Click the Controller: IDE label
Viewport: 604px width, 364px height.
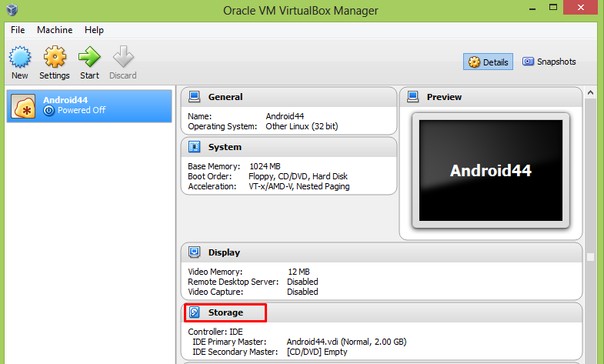(x=215, y=332)
